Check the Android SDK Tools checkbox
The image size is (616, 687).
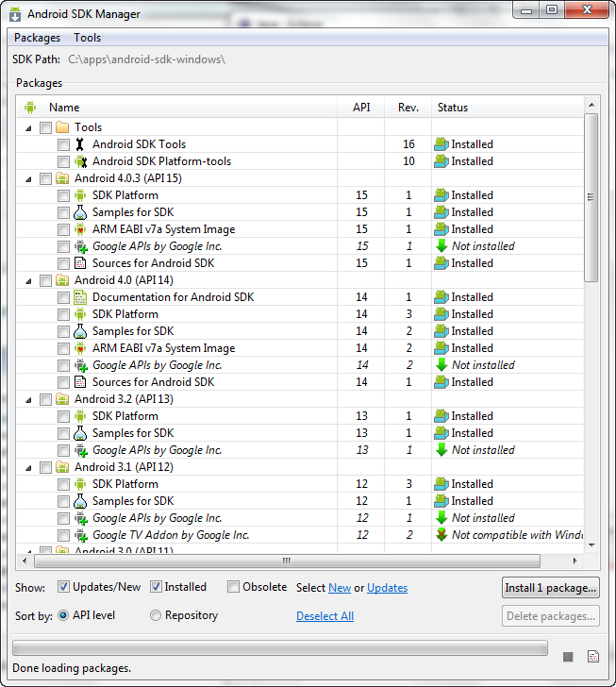coord(63,144)
